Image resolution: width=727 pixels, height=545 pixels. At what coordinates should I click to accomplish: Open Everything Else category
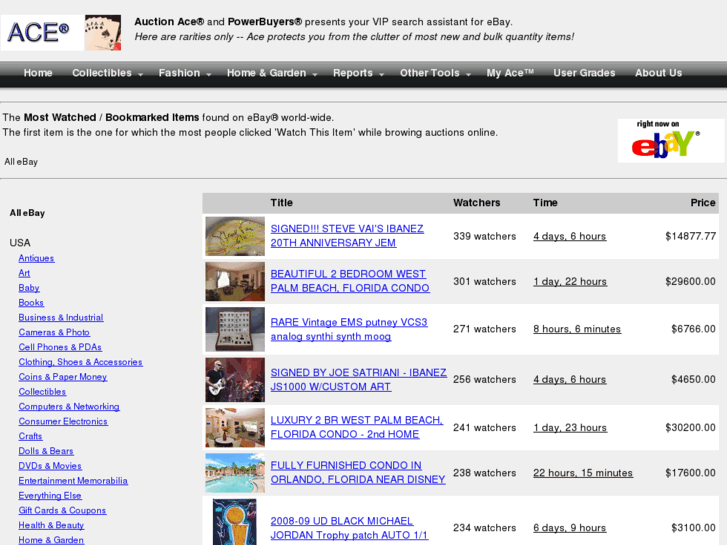click(50, 495)
